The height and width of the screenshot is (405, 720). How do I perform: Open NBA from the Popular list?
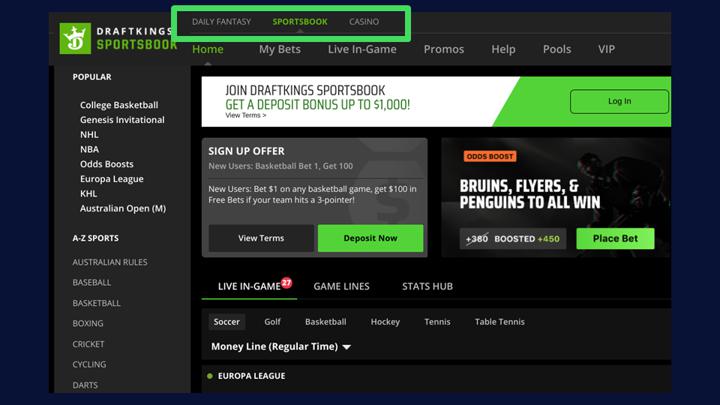(90, 149)
